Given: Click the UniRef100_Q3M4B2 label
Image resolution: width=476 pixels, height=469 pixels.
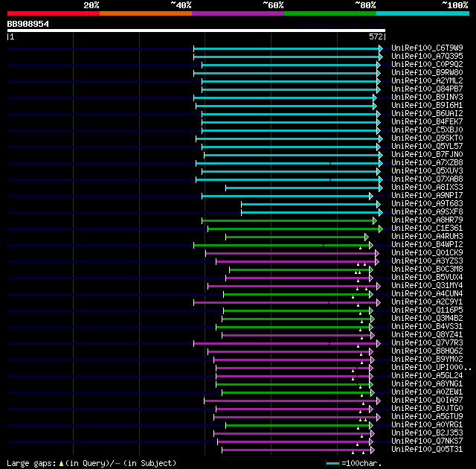Looking at the screenshot, I should point(427,319).
